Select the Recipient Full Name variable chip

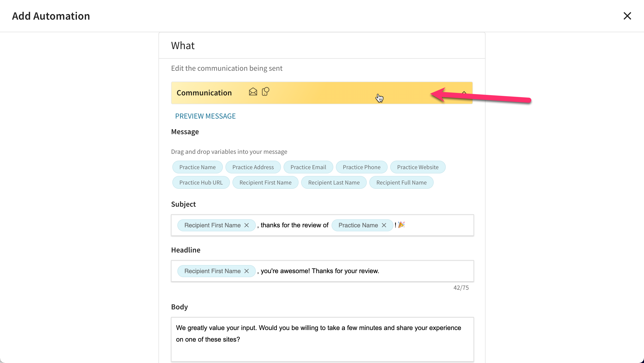401,183
